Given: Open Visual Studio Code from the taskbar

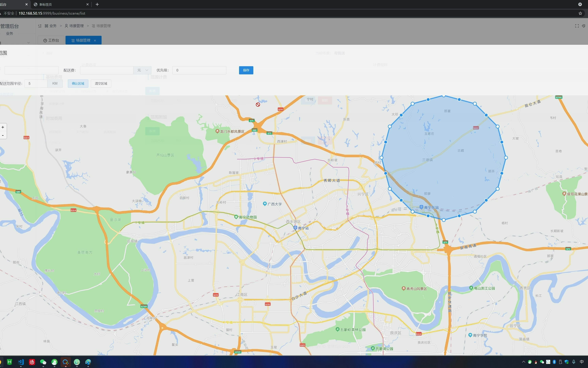Looking at the screenshot, I should [21, 362].
